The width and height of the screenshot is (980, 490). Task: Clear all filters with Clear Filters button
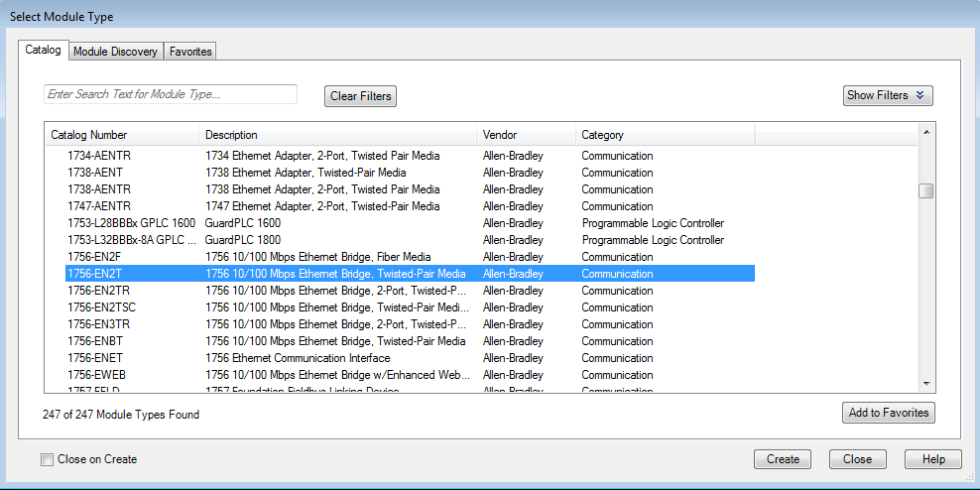(361, 96)
